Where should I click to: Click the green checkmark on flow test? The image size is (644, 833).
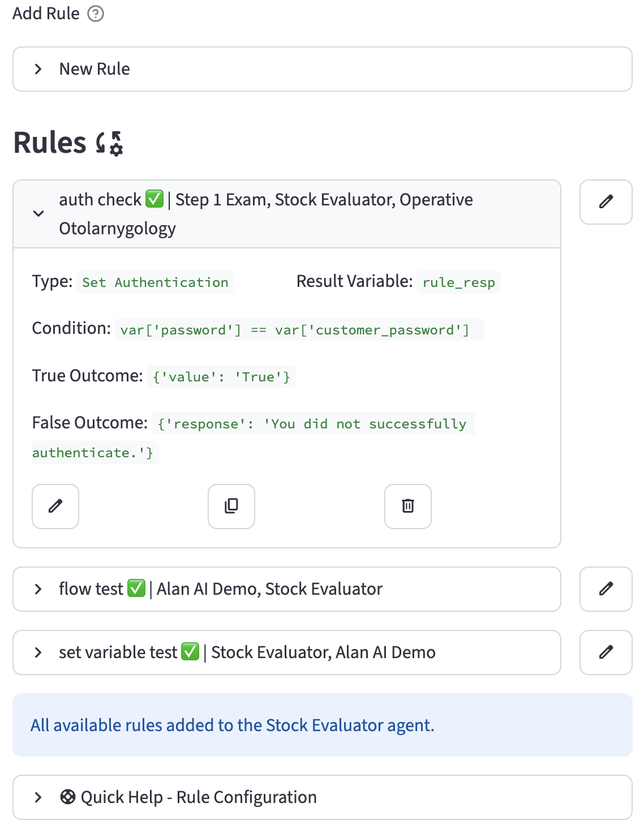pyautogui.click(x=136, y=589)
